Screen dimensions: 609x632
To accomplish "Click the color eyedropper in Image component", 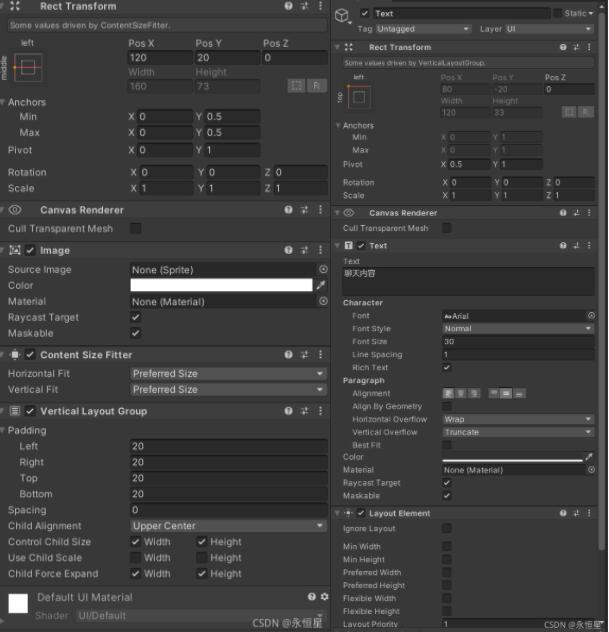I will pyautogui.click(x=321, y=285).
